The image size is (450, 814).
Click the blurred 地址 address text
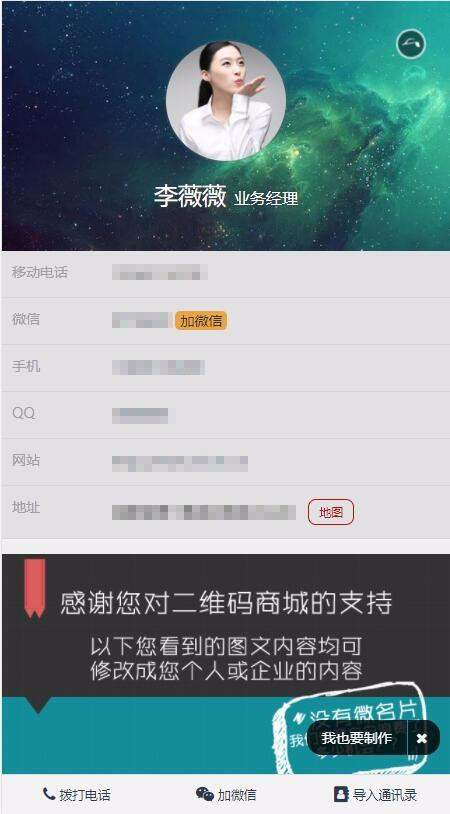click(x=204, y=512)
